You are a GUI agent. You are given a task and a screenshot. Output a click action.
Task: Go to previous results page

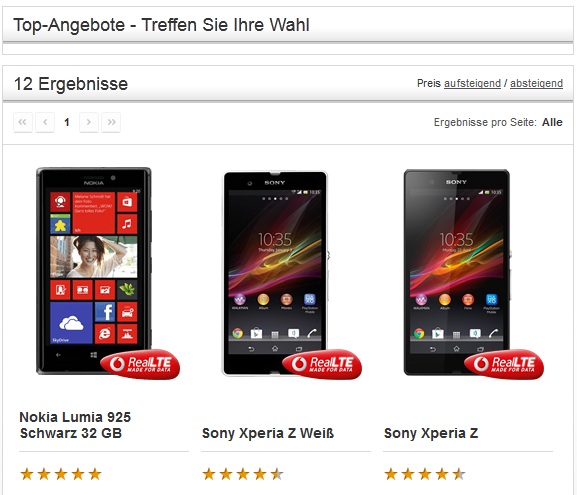click(45, 122)
